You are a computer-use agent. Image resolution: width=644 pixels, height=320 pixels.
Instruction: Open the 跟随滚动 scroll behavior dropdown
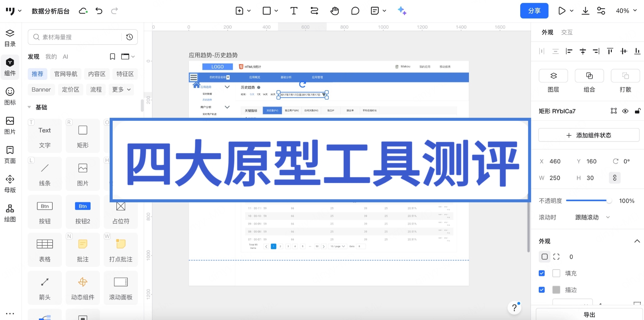pos(592,217)
